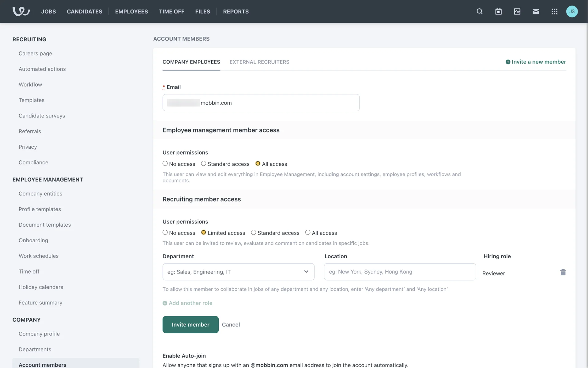
Task: Click the Workable logo icon
Action: (x=21, y=11)
